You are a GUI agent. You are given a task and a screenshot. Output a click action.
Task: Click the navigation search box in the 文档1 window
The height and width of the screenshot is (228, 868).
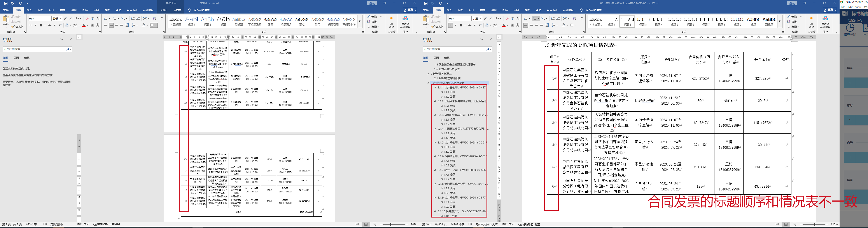point(37,49)
